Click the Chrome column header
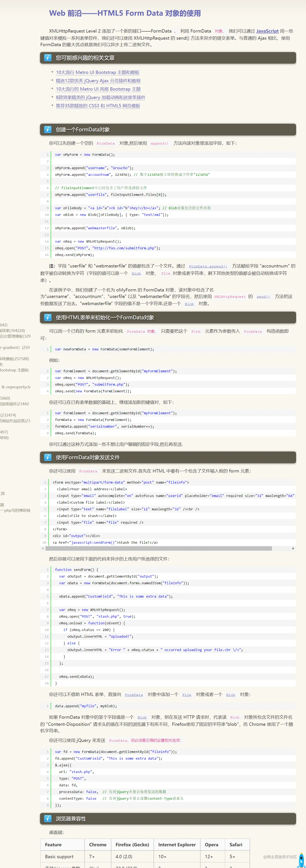This screenshot has height=868, width=306. [98, 844]
